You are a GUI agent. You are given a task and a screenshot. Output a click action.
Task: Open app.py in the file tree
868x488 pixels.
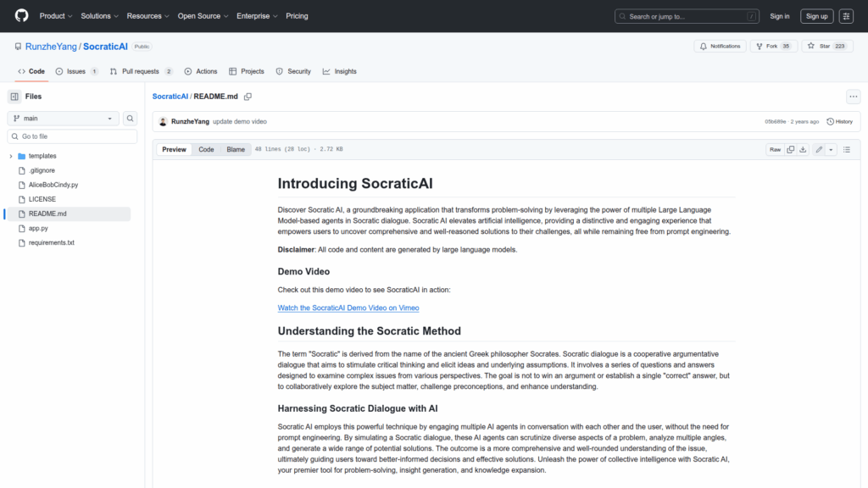(38, 228)
